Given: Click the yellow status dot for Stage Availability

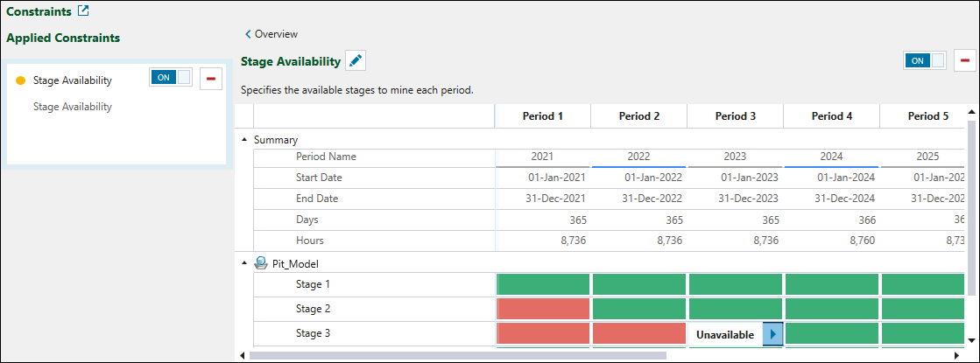Looking at the screenshot, I should tap(21, 80).
